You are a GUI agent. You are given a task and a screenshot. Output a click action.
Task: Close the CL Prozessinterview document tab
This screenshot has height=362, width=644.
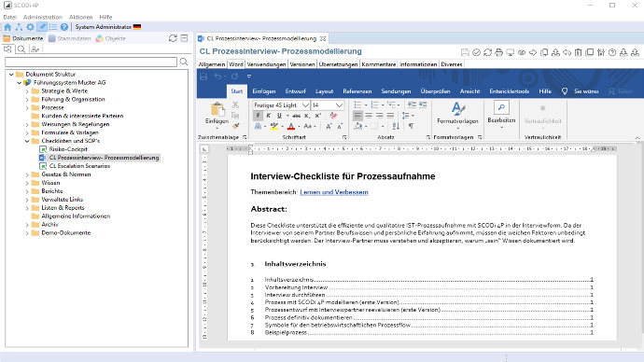(323, 38)
